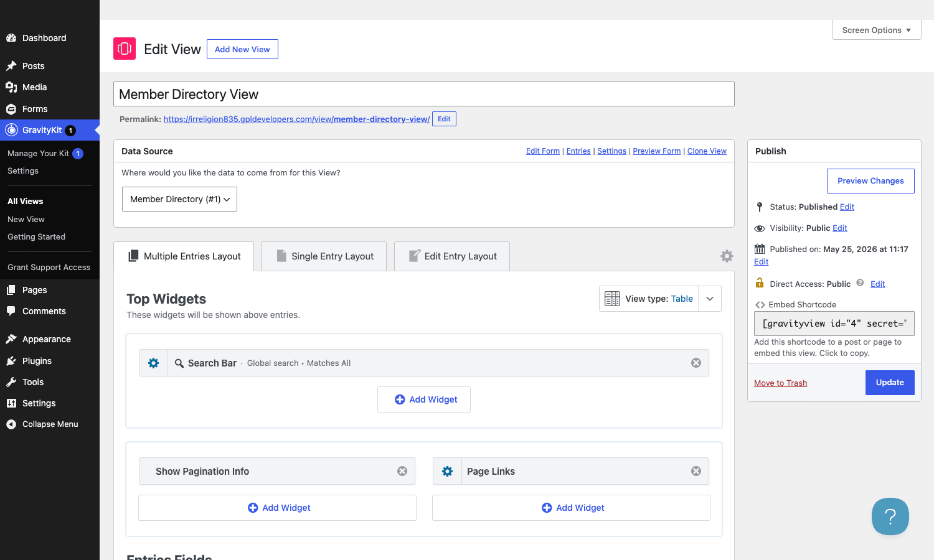Click Add Widget below Page Links
934x560 pixels.
click(x=571, y=508)
